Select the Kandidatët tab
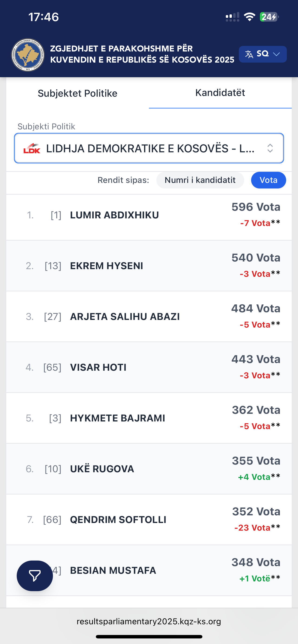Viewport: 298px width, 644px height. (x=220, y=93)
